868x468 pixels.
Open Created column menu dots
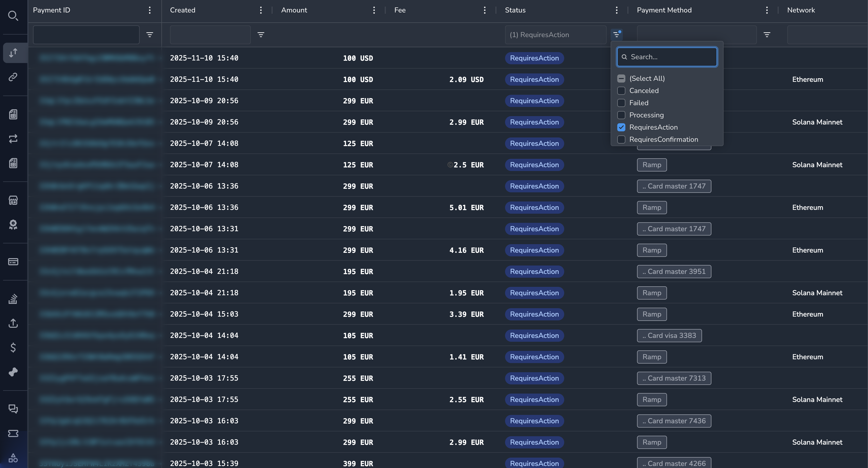[261, 10]
